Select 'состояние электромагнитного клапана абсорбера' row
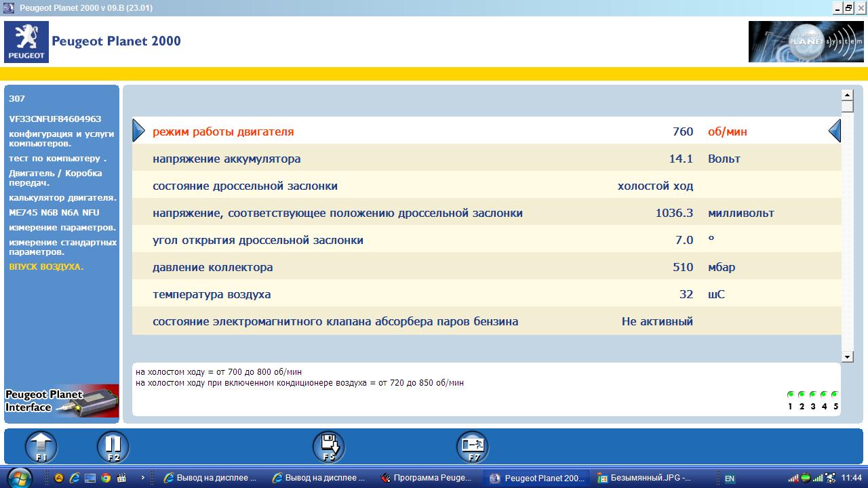This screenshot has width=868, height=488. (486, 321)
